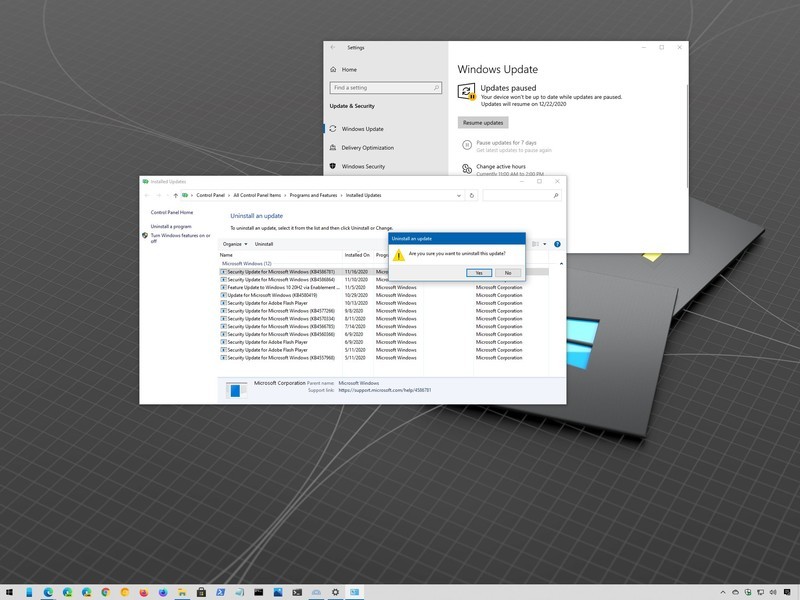Screen dimensions: 800x600
Task: Open the Organize dropdown menu
Action: [235, 244]
